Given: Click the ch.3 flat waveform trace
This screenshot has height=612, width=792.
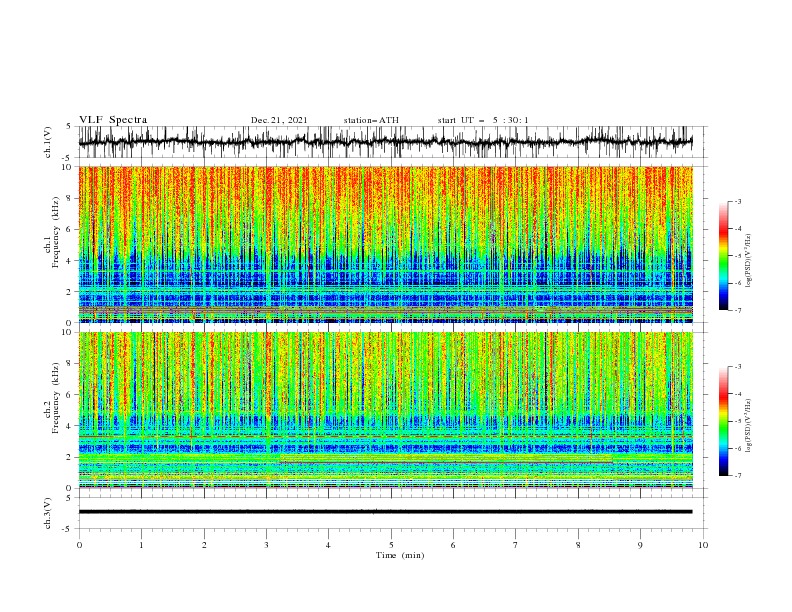Looking at the screenshot, I should tap(385, 512).
